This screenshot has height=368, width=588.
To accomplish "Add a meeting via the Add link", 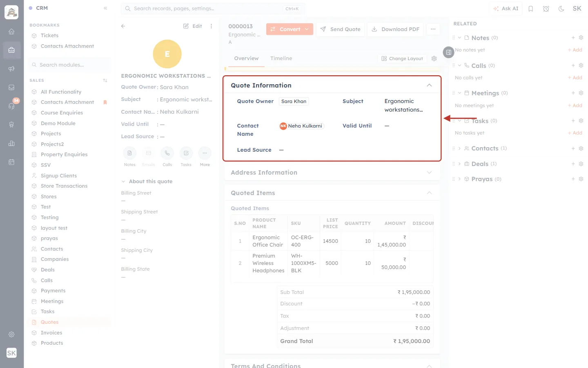I will [575, 105].
